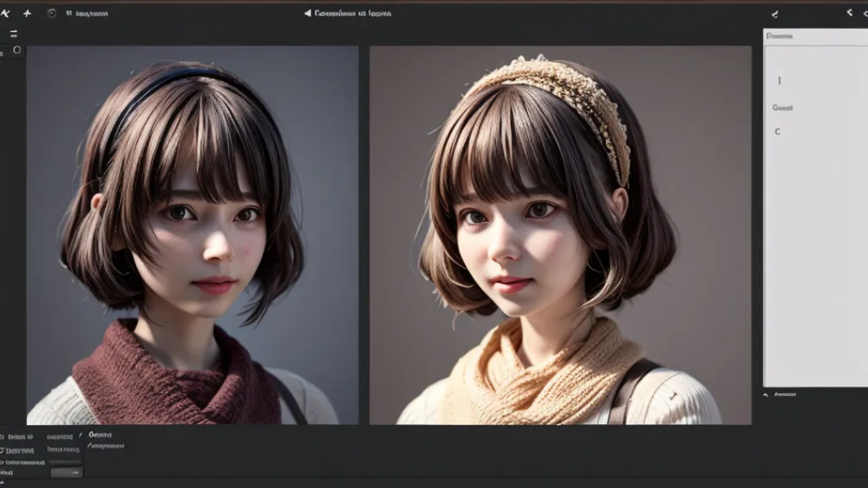
Task: Click the four-point sparkle icon in the top bar
Action: [28, 13]
